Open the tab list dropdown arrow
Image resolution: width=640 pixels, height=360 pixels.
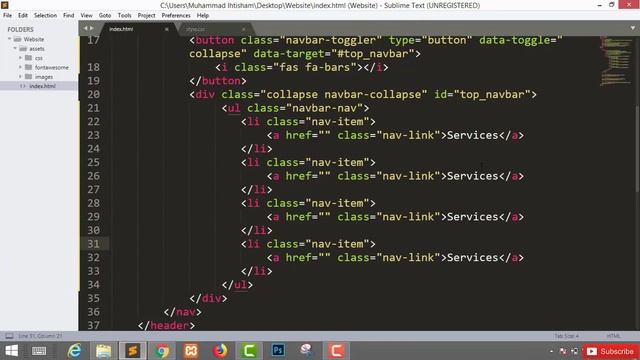pos(633,28)
